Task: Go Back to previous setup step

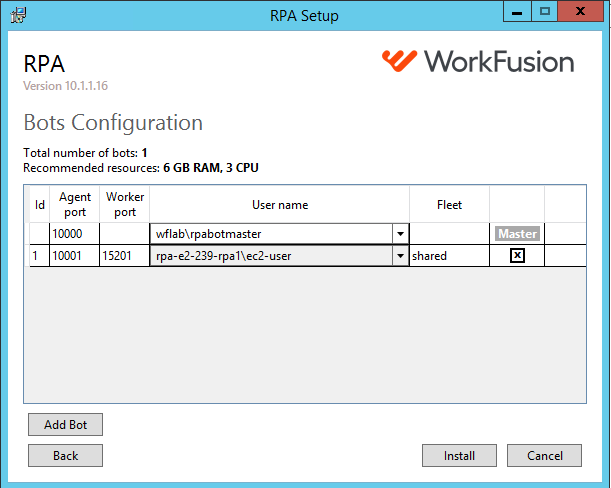Action: [x=65, y=456]
